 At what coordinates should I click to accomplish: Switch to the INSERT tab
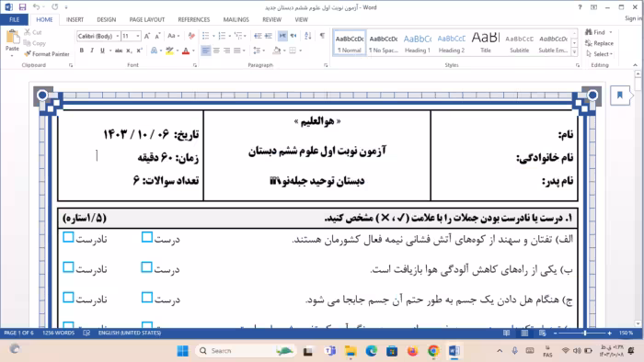click(75, 19)
